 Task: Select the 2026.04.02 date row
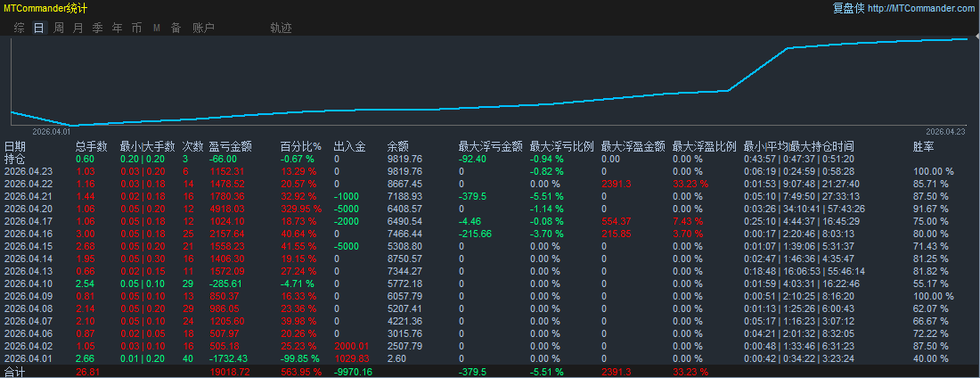[29, 346]
